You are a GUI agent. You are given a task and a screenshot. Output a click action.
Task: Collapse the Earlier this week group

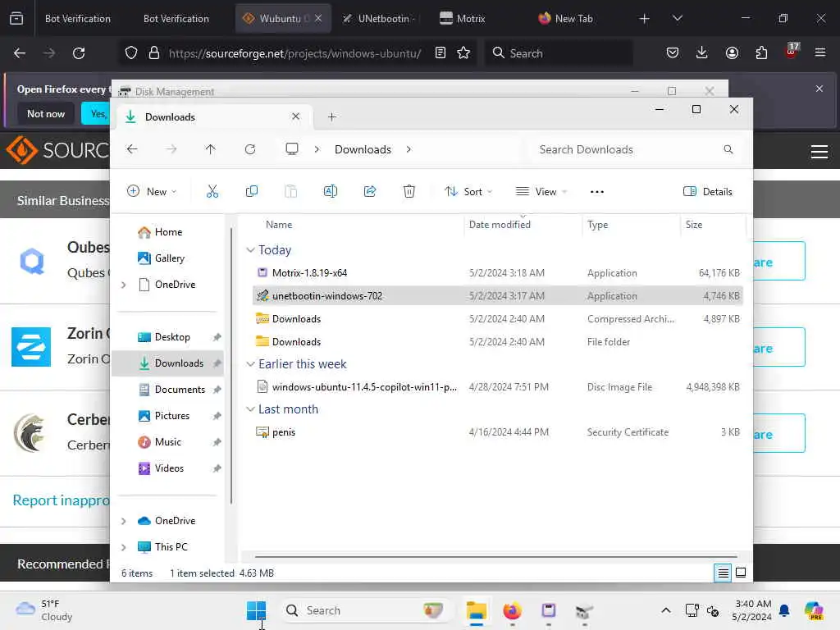250,363
